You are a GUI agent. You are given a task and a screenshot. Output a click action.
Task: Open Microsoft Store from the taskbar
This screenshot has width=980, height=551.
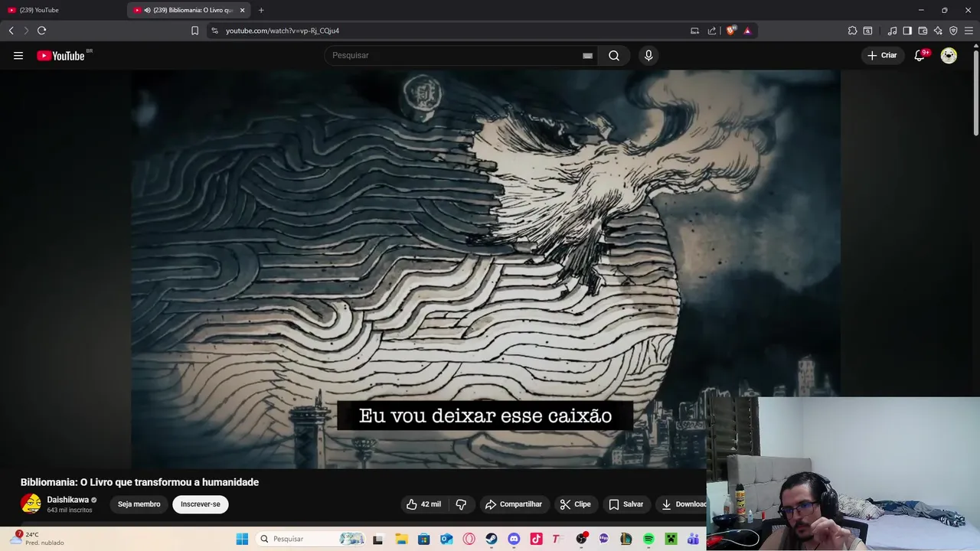click(423, 539)
